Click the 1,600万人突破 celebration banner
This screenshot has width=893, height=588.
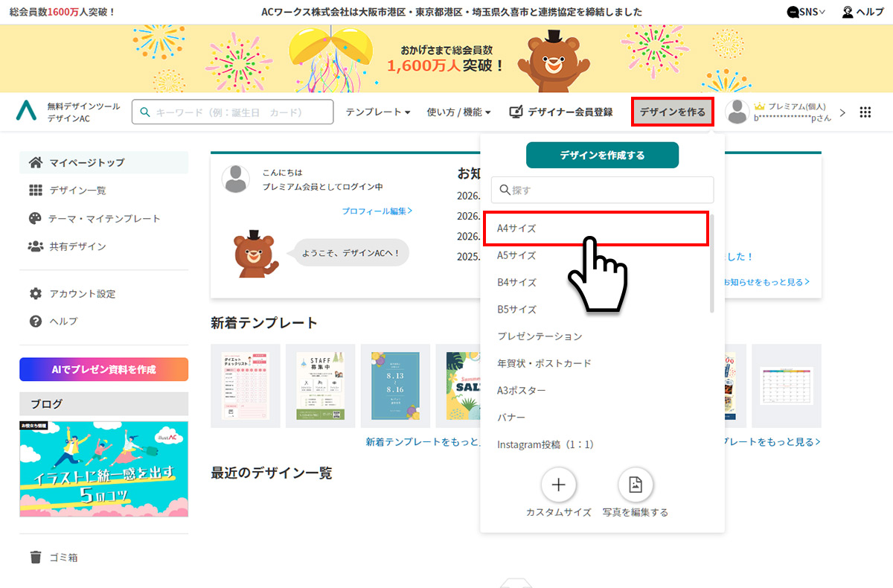(x=446, y=59)
